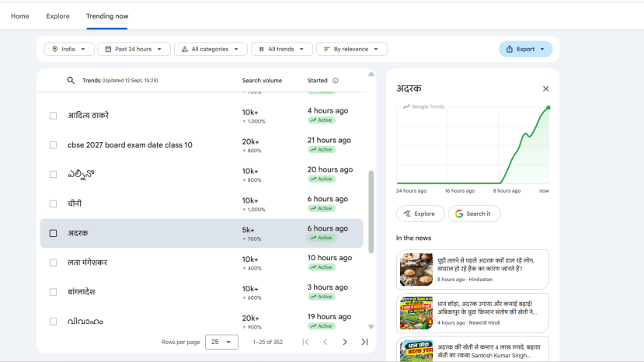
Task: Click the Search volume column header
Action: click(x=262, y=81)
